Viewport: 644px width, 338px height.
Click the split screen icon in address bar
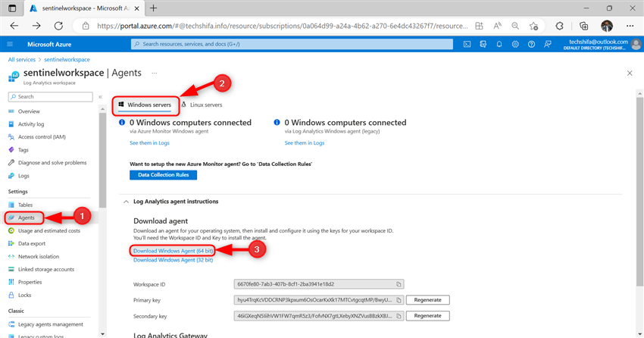click(480, 26)
